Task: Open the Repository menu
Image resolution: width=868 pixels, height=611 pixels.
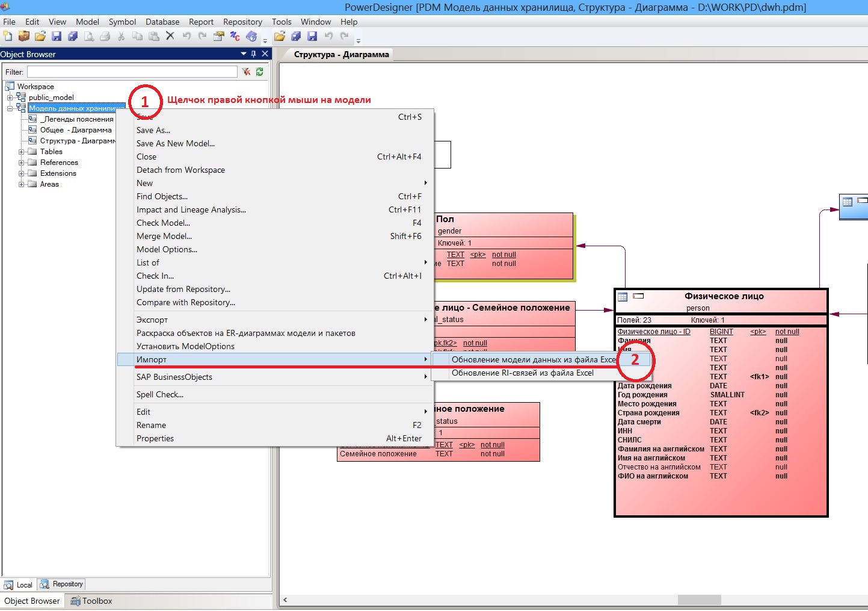Action: coord(242,22)
